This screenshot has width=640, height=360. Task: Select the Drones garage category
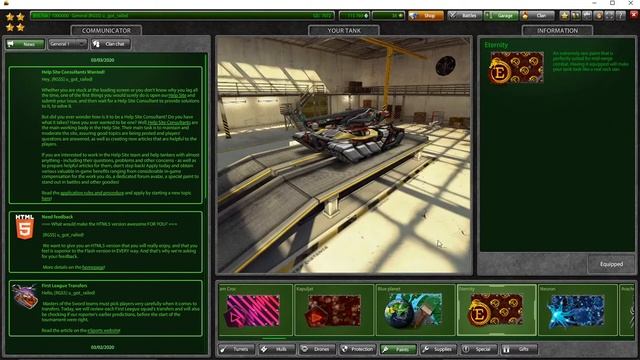317,349
